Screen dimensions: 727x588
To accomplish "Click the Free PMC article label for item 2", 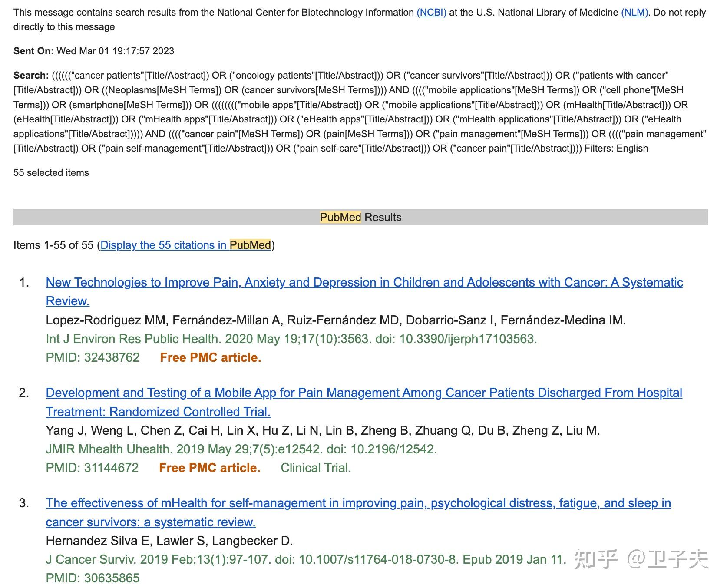I will click(210, 468).
